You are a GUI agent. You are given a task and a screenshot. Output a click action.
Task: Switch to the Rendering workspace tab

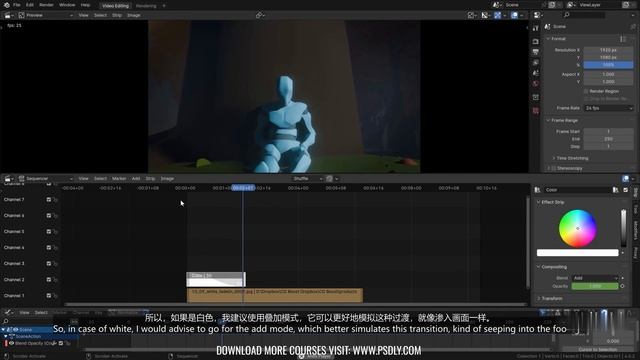(x=146, y=6)
